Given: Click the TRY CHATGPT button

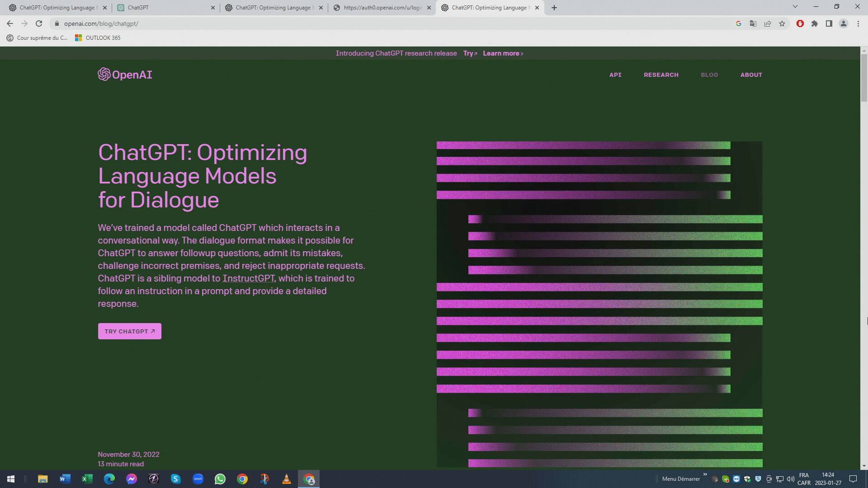Looking at the screenshot, I should coord(130,331).
